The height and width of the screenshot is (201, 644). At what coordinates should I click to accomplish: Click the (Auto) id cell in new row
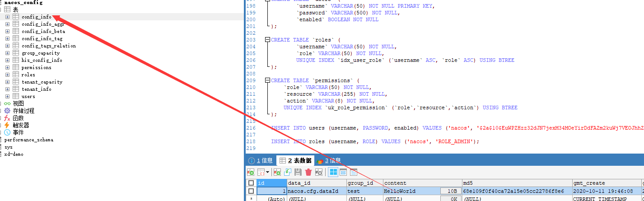point(271,199)
